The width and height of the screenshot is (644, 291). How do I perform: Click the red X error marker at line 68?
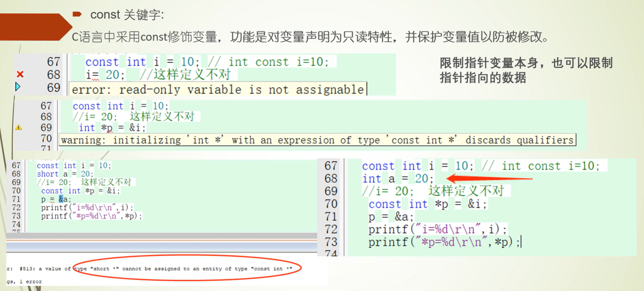(20, 75)
